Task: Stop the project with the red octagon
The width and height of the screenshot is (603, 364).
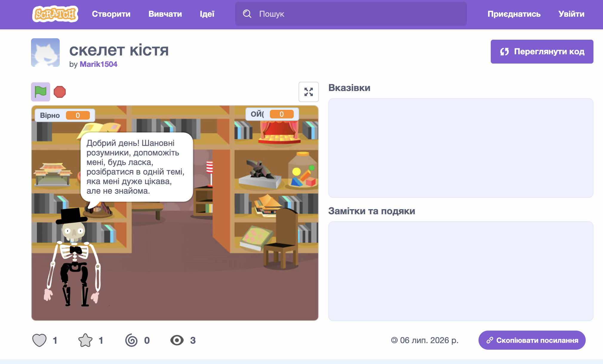Action: point(60,92)
